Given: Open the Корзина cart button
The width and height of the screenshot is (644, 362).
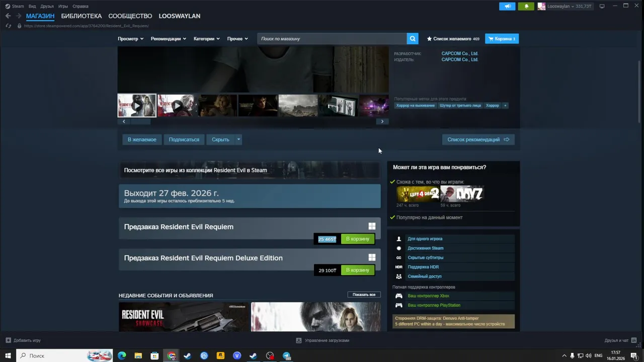Looking at the screenshot, I should point(502,39).
